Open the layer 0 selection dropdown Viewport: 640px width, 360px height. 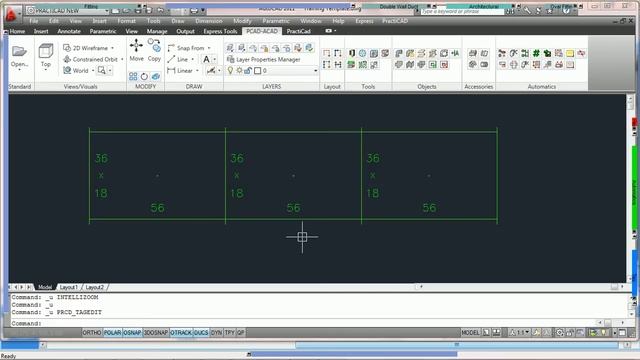(x=316, y=71)
